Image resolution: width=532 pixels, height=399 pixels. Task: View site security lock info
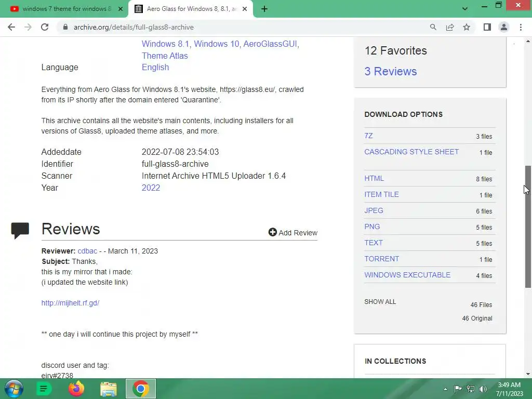point(65,27)
